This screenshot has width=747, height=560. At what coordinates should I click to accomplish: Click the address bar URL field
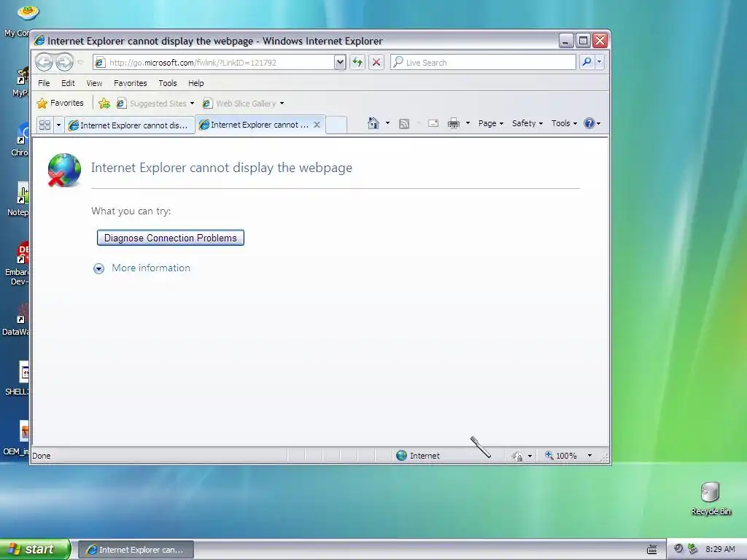pos(214,63)
